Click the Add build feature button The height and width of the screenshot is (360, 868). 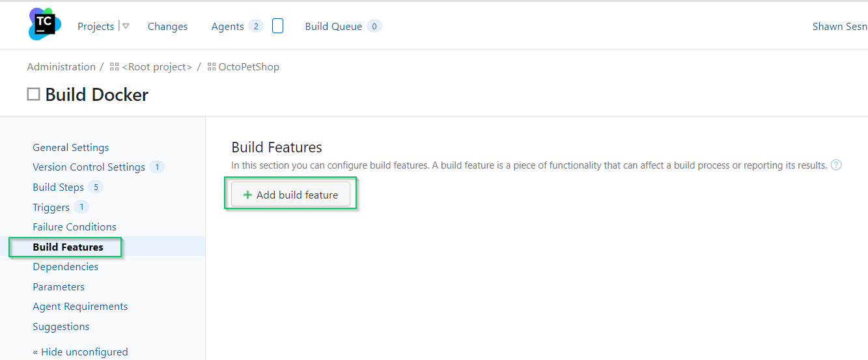pos(290,195)
